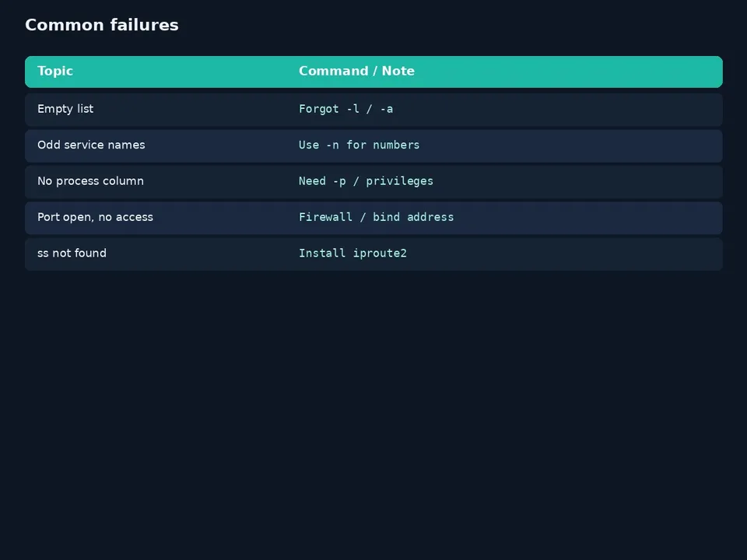Viewport: 747px width, 560px height.
Task: Select the 'ss not found' topic
Action: click(72, 254)
